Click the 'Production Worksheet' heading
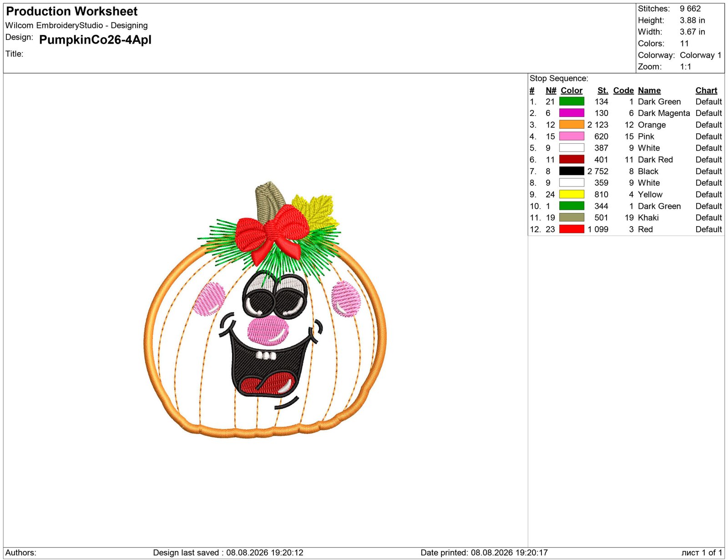728x560 pixels. pyautogui.click(x=72, y=11)
